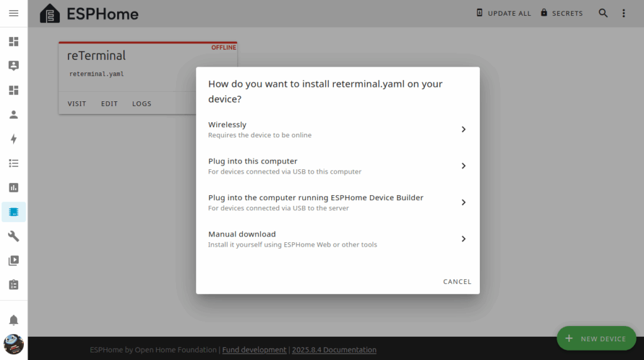Select the ESPHome chip icon in the sidebar
The image size is (644, 360).
tap(14, 212)
